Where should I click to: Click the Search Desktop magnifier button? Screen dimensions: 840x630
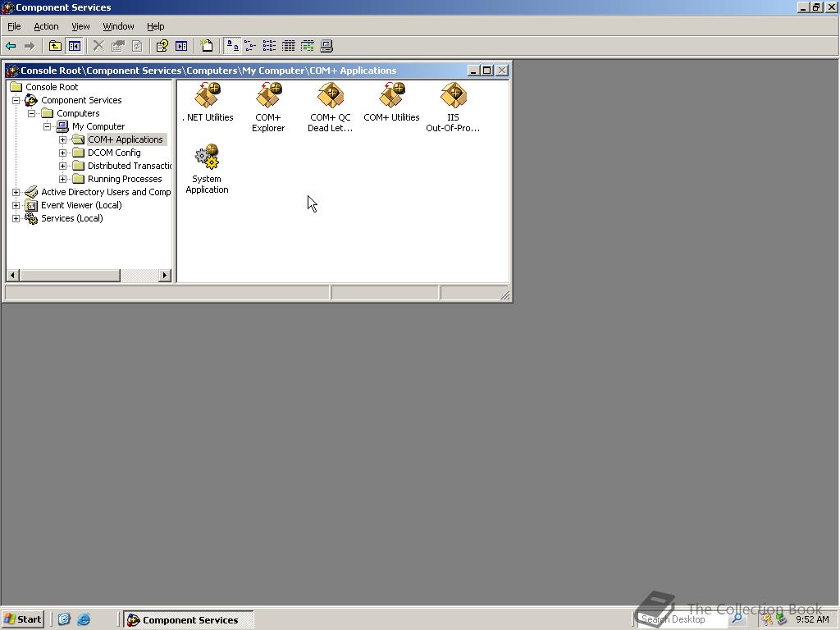click(737, 619)
